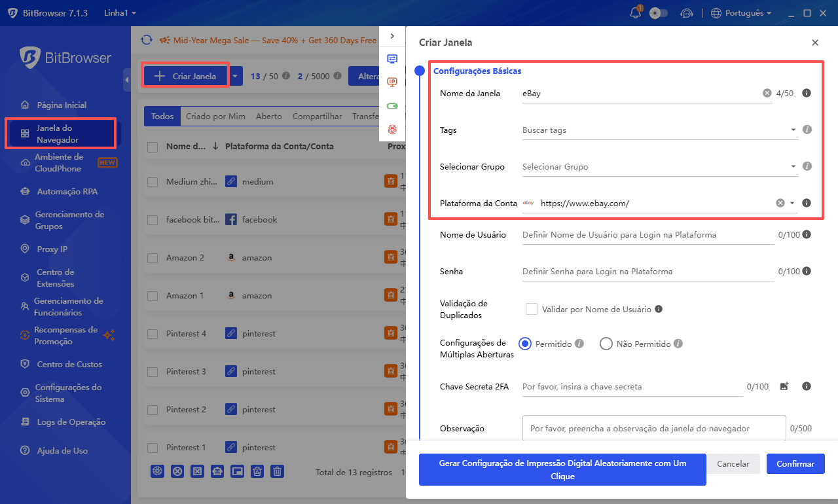Select the Não Permitido radio option
The height and width of the screenshot is (504, 838).
click(606, 344)
